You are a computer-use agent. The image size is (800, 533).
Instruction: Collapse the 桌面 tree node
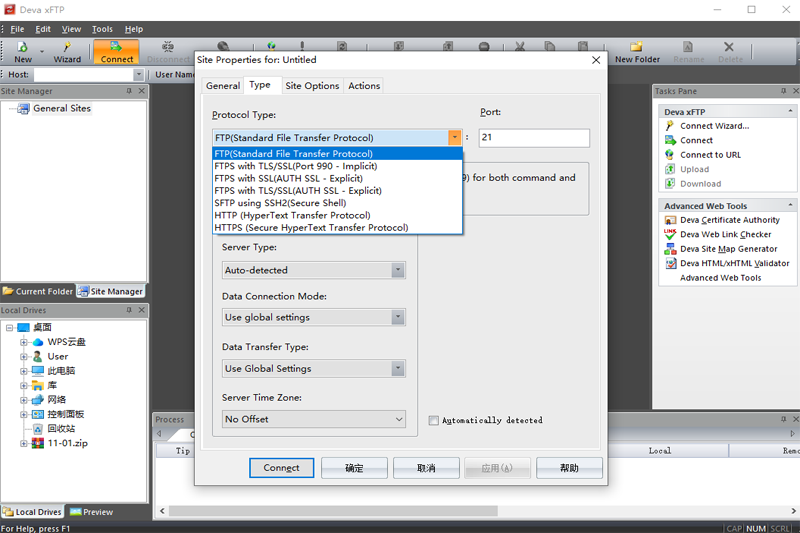coord(9,327)
